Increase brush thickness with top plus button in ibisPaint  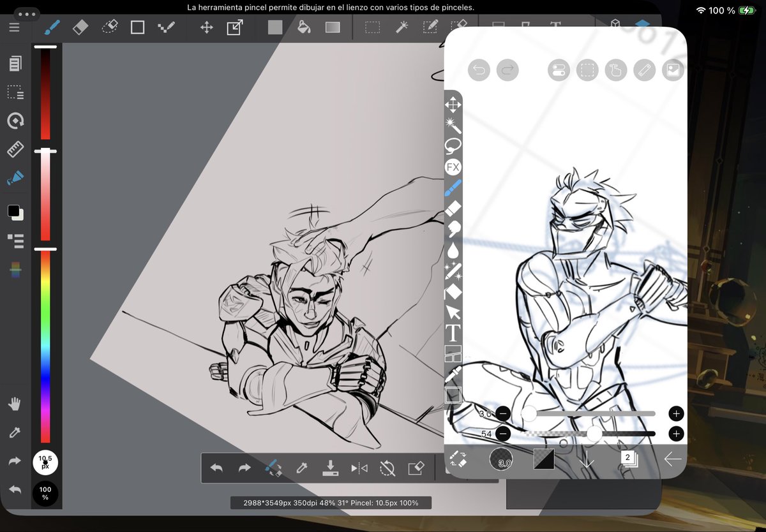point(676,413)
